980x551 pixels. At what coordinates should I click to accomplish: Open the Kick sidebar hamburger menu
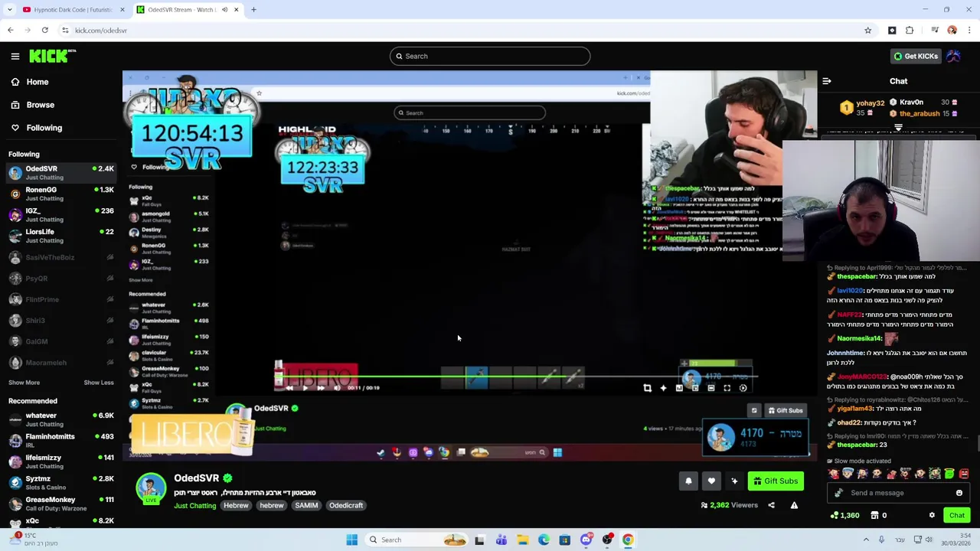[x=15, y=56]
